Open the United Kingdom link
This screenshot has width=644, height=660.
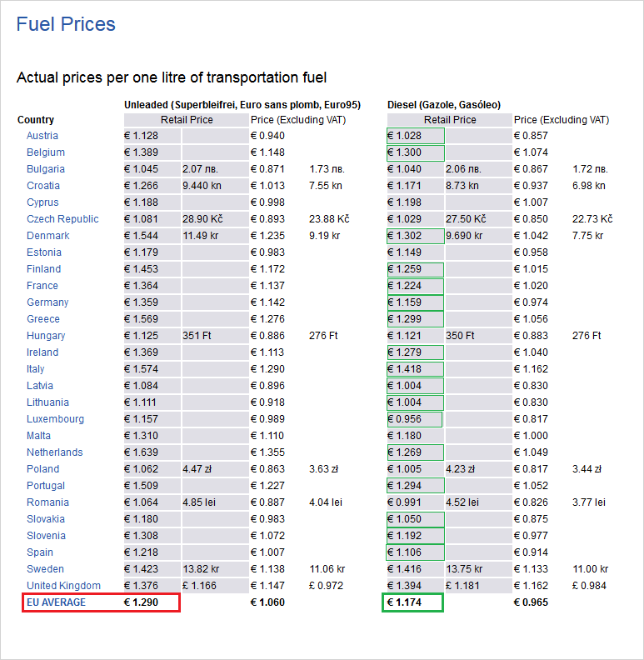(63, 586)
